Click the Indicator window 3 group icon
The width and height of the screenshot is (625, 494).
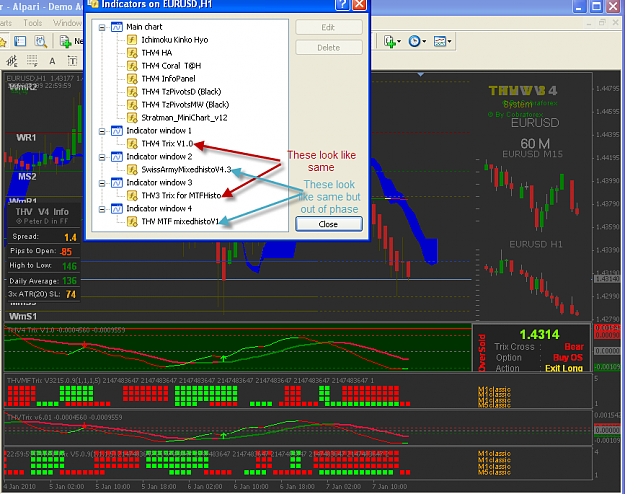click(x=117, y=183)
